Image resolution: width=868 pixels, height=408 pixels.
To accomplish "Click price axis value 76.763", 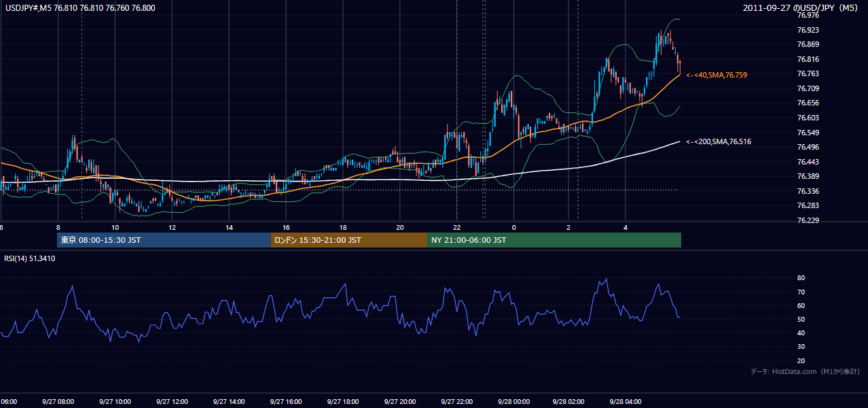I will (808, 73).
